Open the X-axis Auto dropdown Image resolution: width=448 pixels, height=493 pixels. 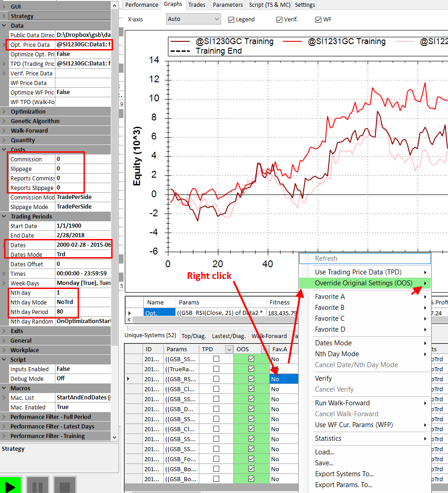tap(194, 19)
